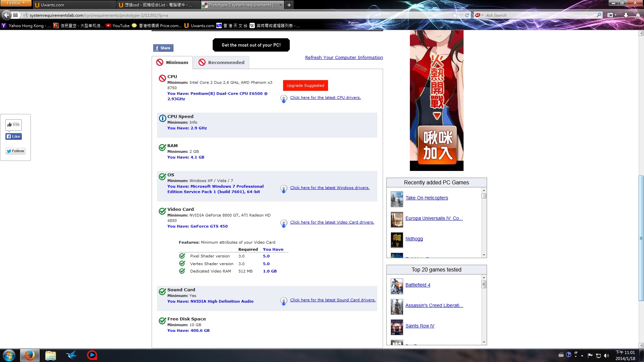
Task: Open the Ask search engine dropdown
Action: (x=479, y=15)
